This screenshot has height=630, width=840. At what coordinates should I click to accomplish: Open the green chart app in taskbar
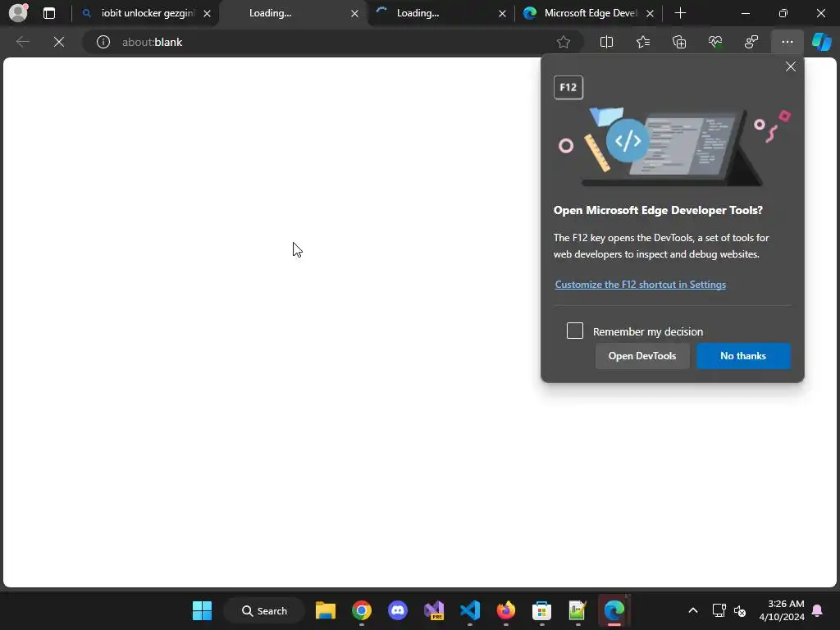click(577, 610)
